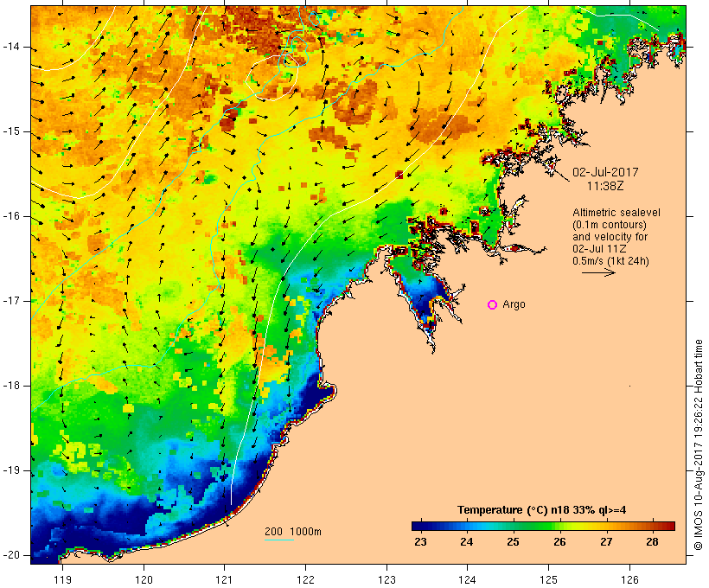
Task: Click the dark red end of temperature colorbar
Action: click(669, 526)
